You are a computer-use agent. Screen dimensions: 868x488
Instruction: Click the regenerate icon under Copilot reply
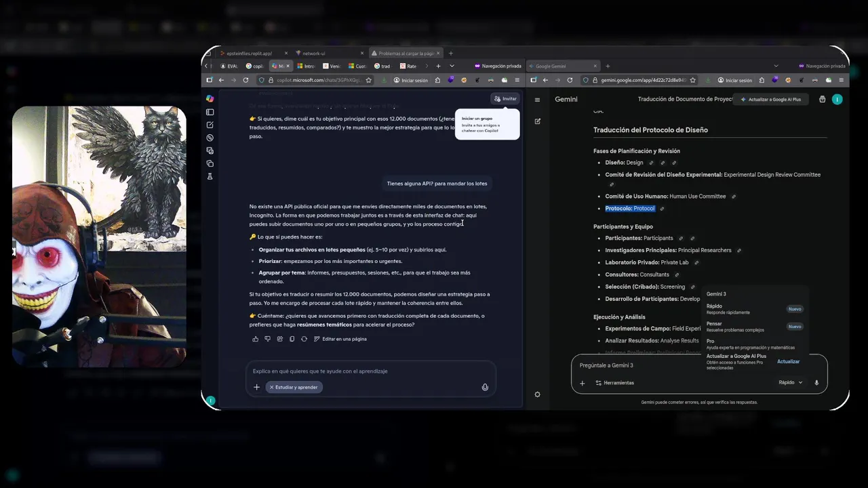tap(304, 339)
